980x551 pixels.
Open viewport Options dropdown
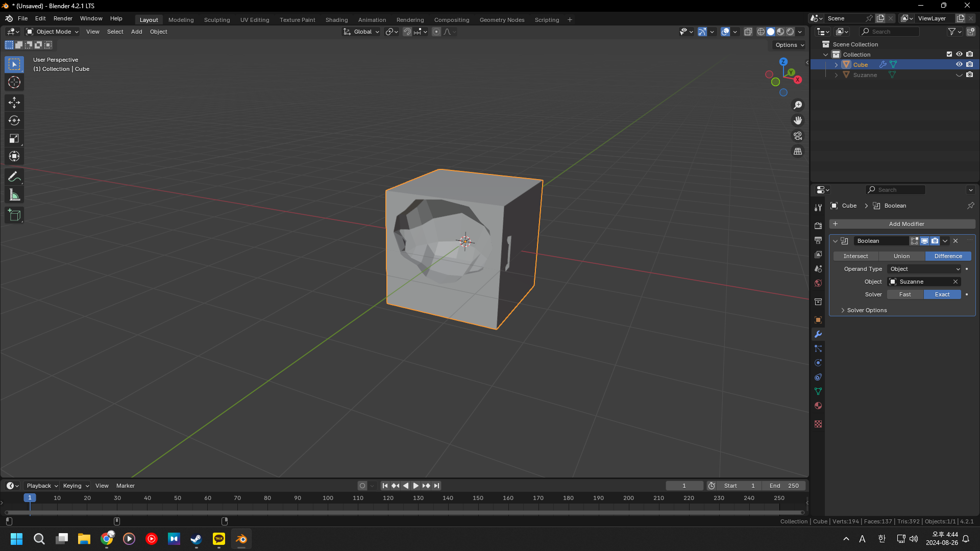[x=789, y=45]
